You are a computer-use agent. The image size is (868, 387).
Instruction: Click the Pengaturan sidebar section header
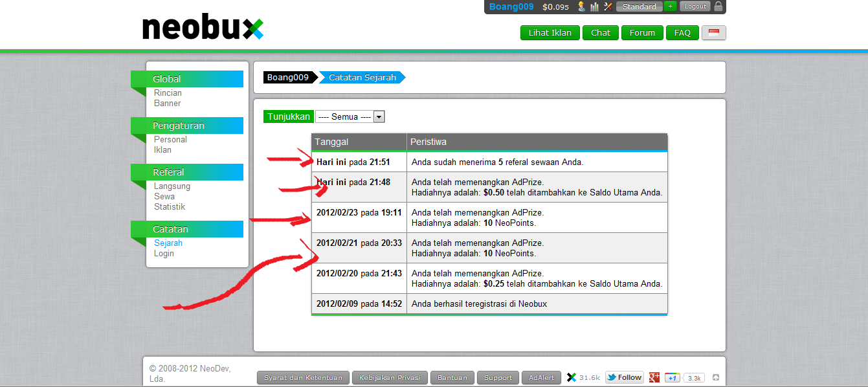(x=187, y=126)
